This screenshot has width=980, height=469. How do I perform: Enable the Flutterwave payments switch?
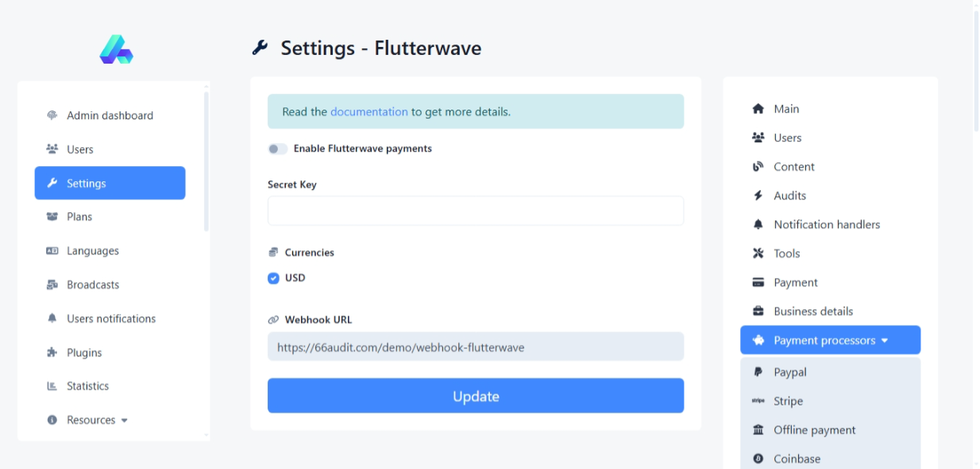coord(277,149)
